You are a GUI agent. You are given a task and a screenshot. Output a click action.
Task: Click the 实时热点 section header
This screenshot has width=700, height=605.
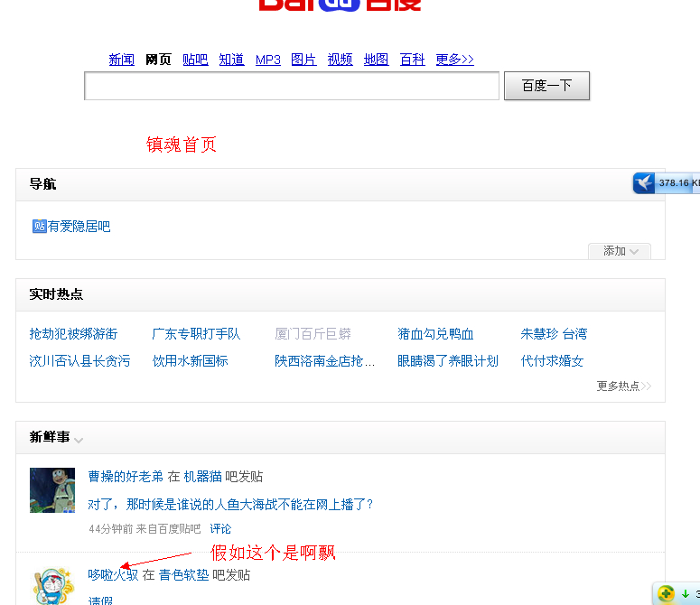click(x=56, y=294)
